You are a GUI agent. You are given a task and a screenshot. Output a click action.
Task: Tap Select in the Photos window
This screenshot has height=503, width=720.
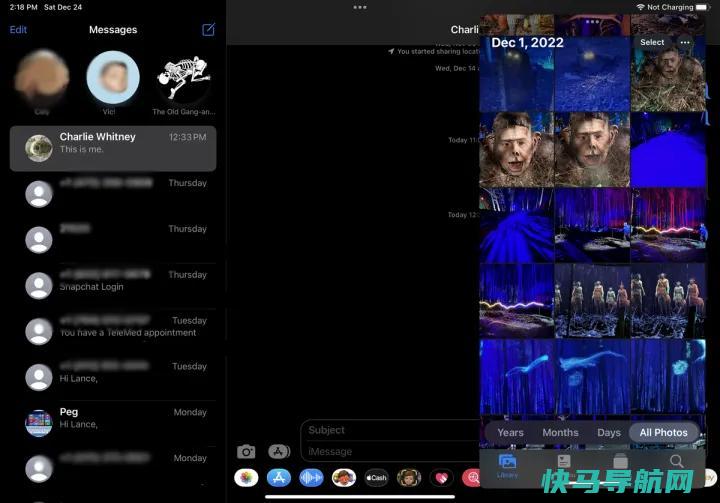pyautogui.click(x=652, y=42)
